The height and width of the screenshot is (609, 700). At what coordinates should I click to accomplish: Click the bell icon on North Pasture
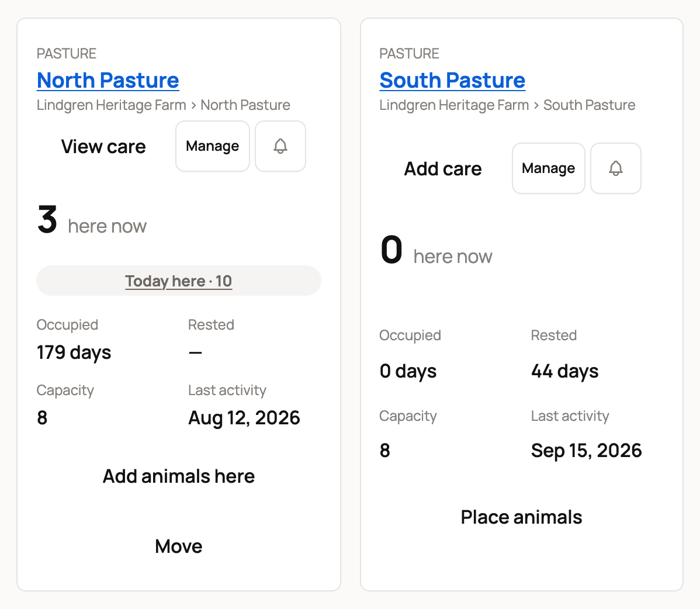tap(280, 146)
